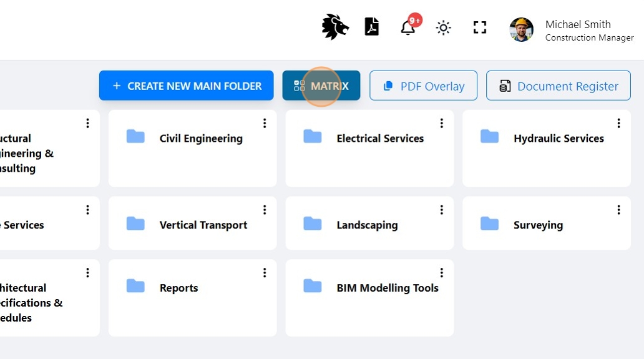The height and width of the screenshot is (359, 644).
Task: Open Structural Engineering folder options menu
Action: [87, 123]
